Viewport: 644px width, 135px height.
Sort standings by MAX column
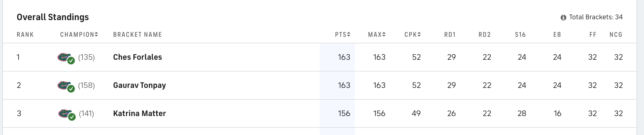click(377, 34)
